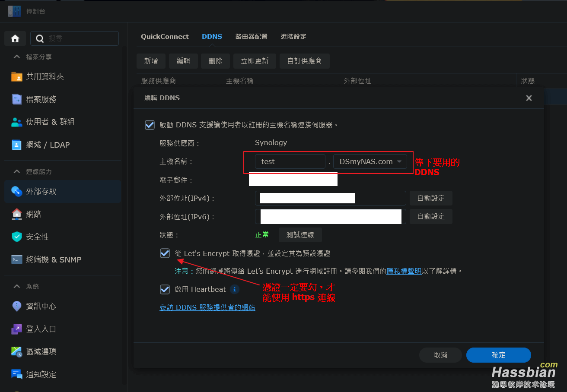Screen dimensions: 567x392
Task: Open the 資訊中心 info center icon
Action: (x=16, y=307)
